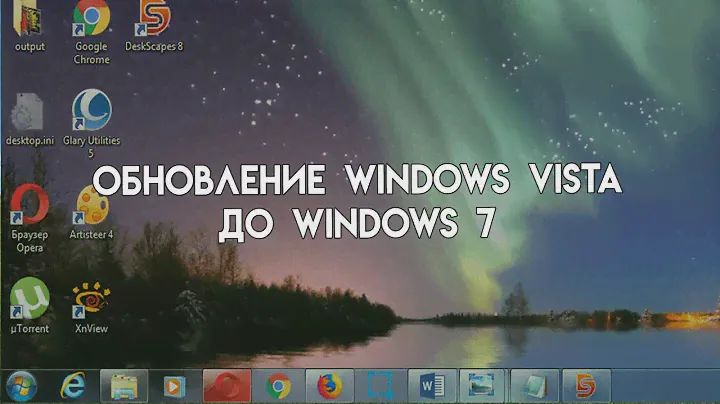Open the output folder on desktop
Screen dimensions: 720x404
(x=29, y=20)
